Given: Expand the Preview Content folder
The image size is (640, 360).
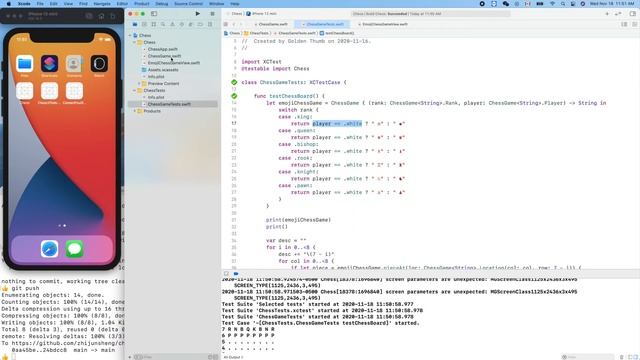Looking at the screenshot, I should 139,84.
